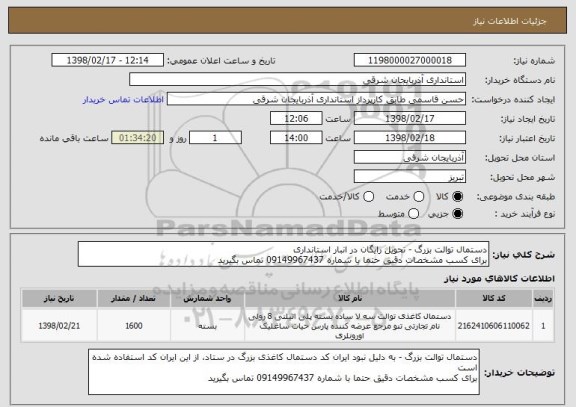Click the ردیف column header
Viewport: 576px width, 407px height.
click(543, 298)
